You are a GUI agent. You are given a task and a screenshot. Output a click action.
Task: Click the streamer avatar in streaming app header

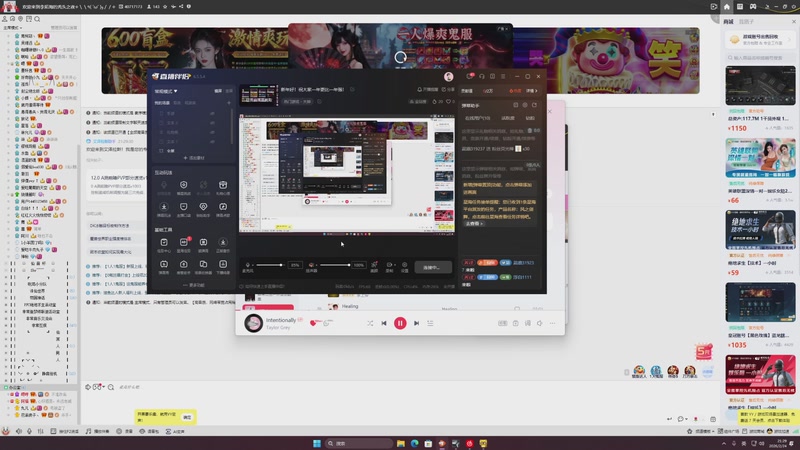tap(448, 77)
